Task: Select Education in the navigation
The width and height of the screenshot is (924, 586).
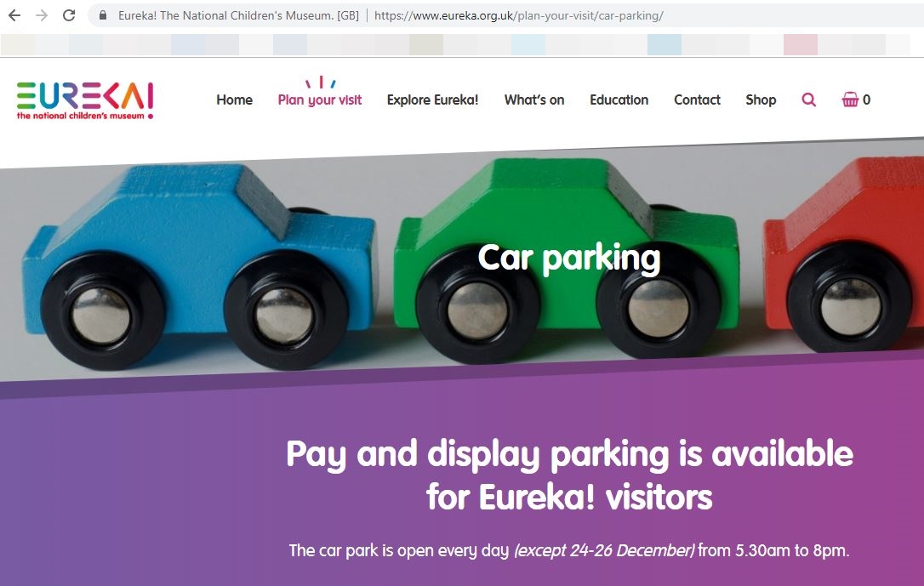Action: pos(619,100)
